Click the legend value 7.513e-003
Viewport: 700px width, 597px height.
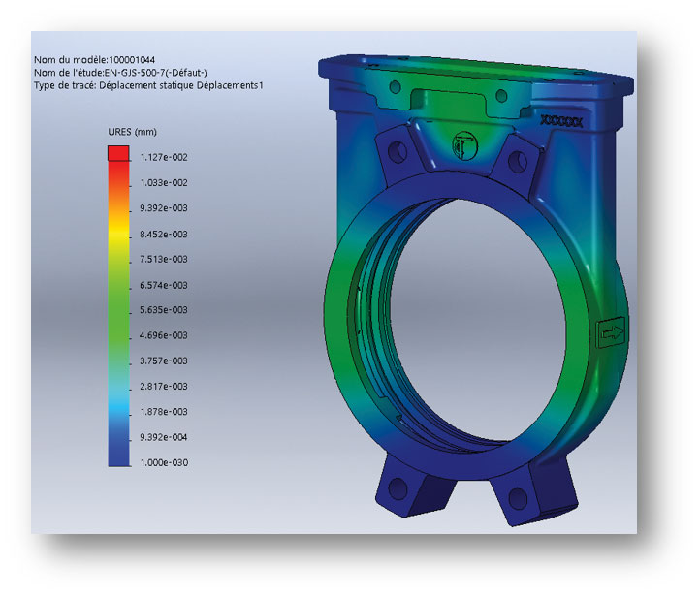pos(164,259)
